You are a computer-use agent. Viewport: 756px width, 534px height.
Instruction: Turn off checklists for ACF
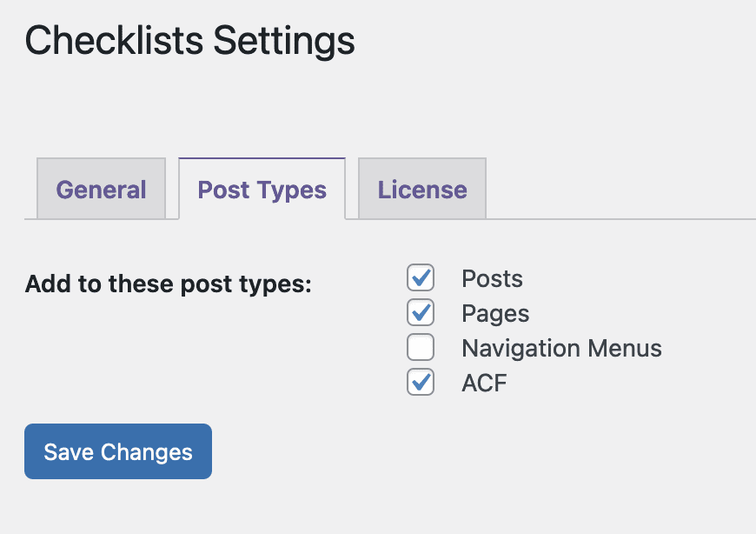pos(420,382)
